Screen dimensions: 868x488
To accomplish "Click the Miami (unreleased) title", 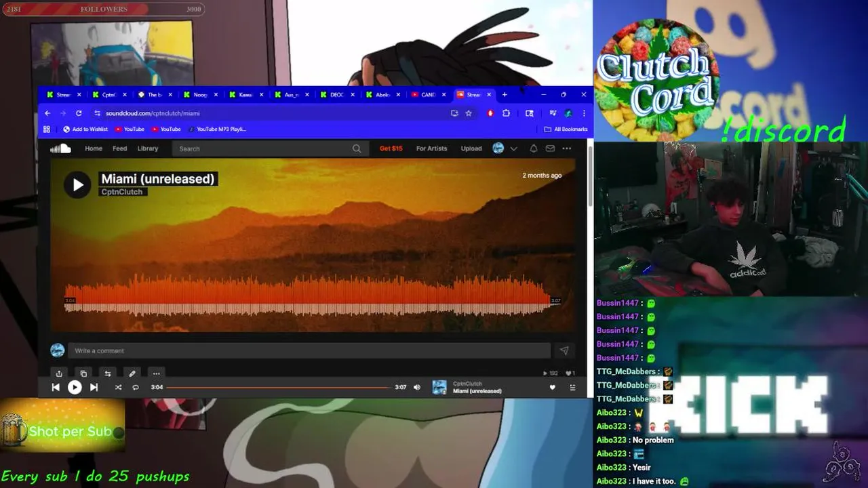I will (x=158, y=179).
